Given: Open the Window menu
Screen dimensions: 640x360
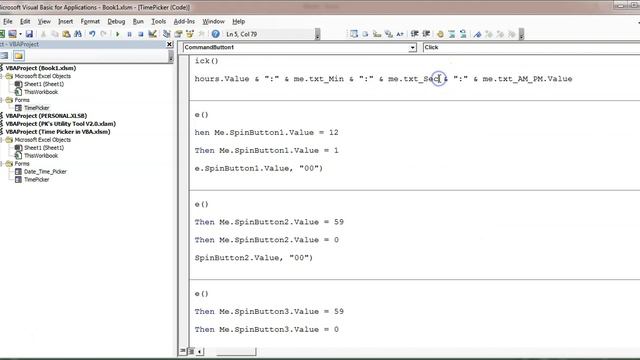Looking at the screenshot, I should coord(213,21).
